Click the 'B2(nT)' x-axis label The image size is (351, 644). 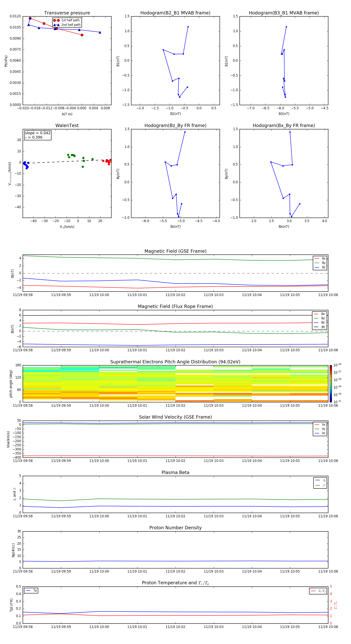[x=175, y=114]
